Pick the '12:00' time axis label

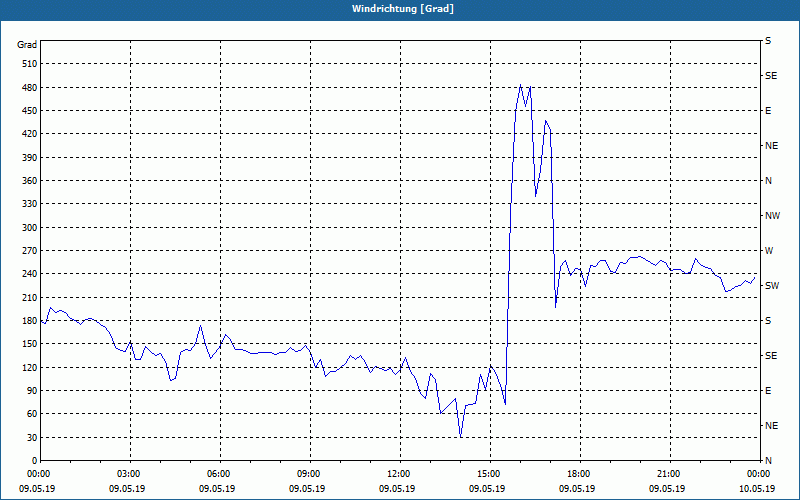pos(400,474)
